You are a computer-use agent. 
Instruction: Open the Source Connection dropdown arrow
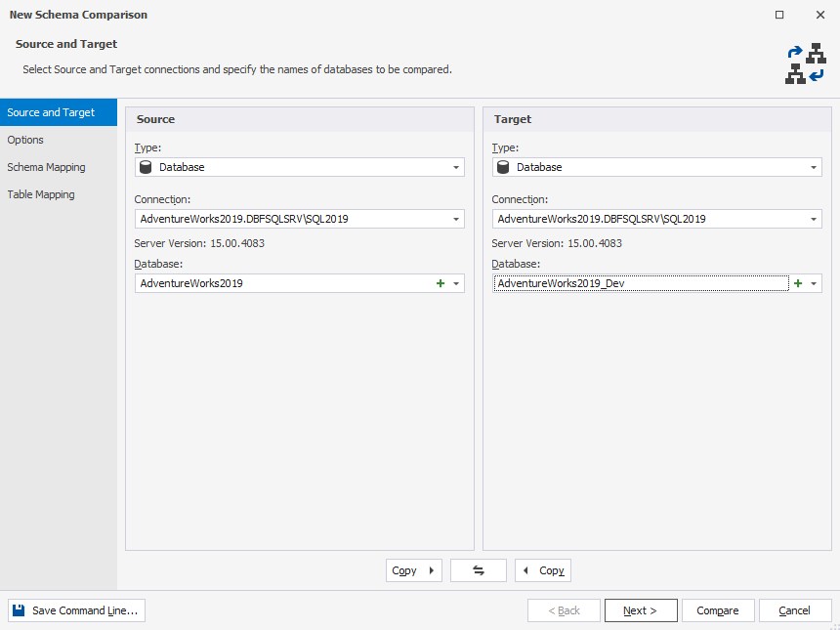click(456, 219)
